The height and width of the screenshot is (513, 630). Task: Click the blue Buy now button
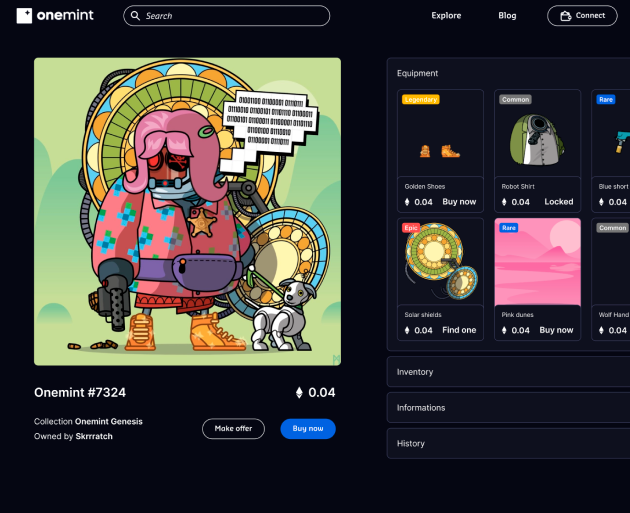(308, 429)
